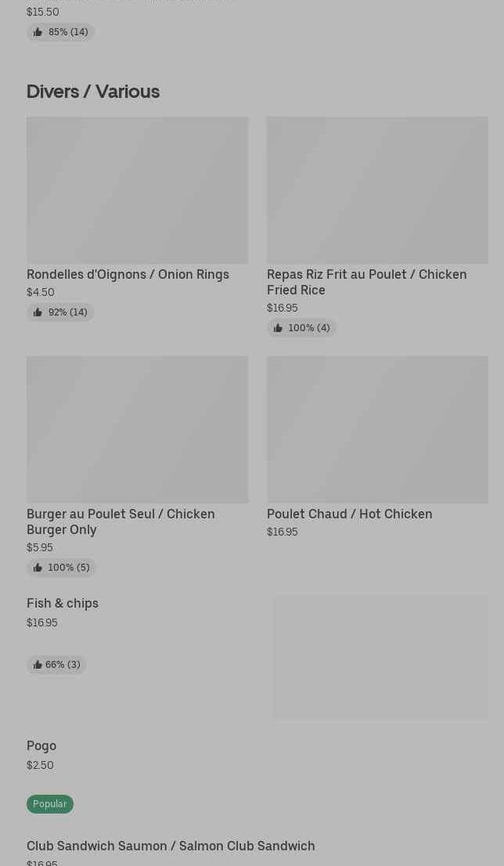Click the green Popular badge under Pogo

[x=50, y=804]
